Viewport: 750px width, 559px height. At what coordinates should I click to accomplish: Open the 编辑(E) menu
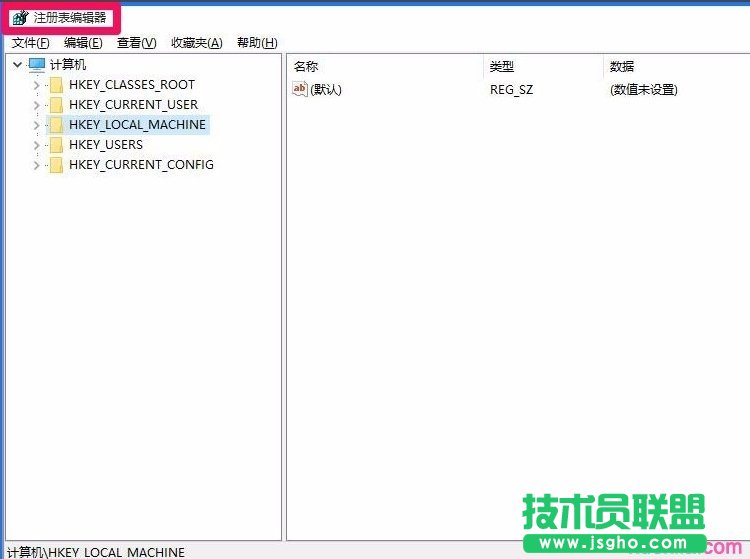pos(83,43)
